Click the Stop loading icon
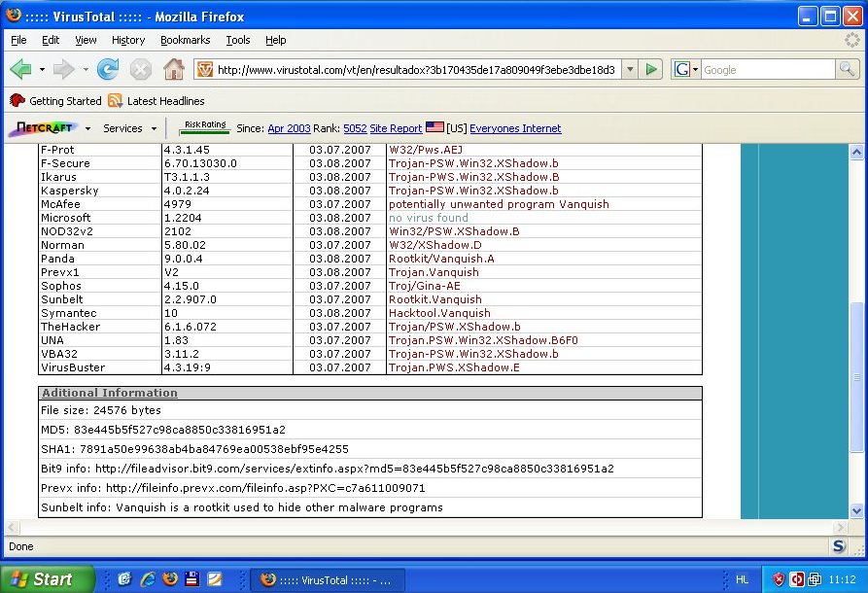 [x=141, y=70]
